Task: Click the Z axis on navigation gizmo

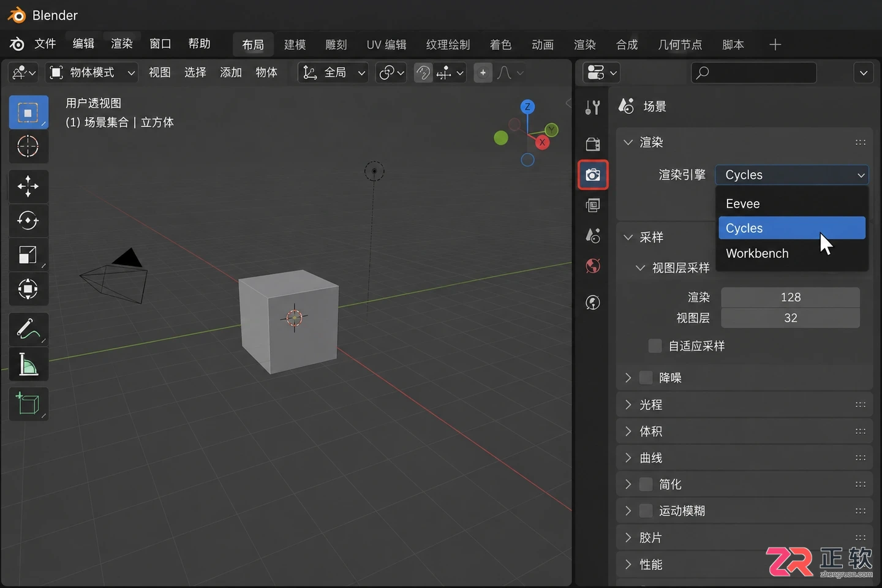Action: 527,107
